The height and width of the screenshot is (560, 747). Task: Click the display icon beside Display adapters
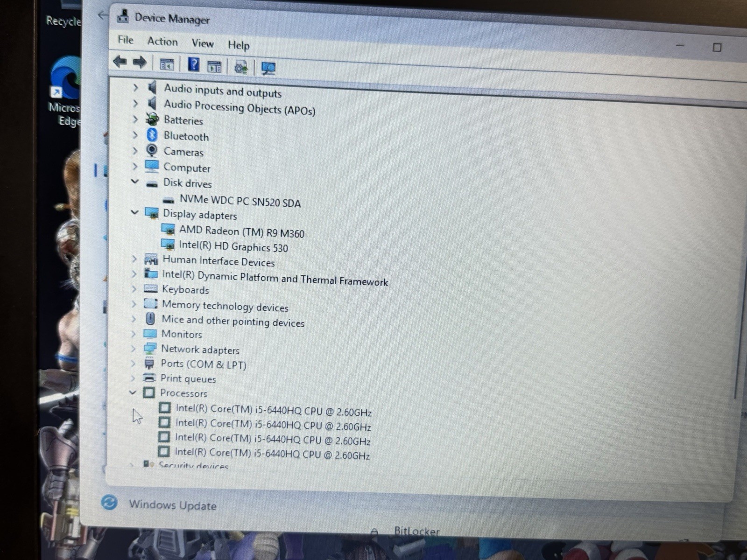coord(151,213)
